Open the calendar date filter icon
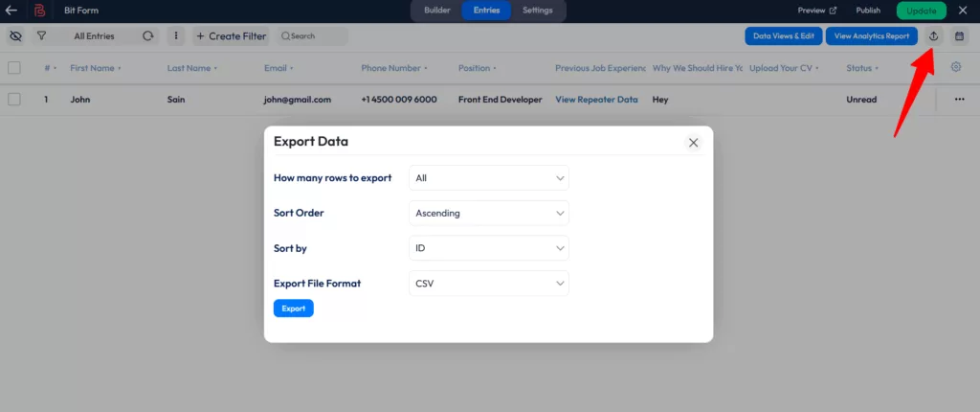The width and height of the screenshot is (980, 412). pyautogui.click(x=959, y=36)
